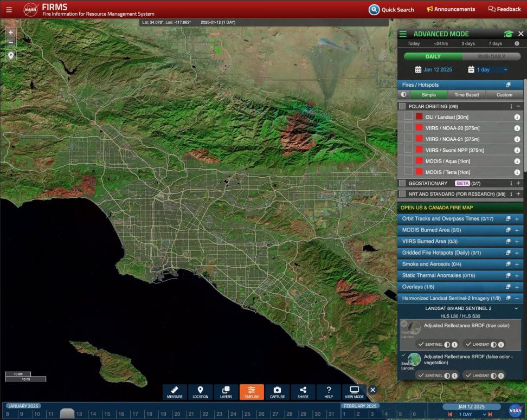Switch to SUB-DAILY mode
The image size is (527, 420).
pyautogui.click(x=491, y=56)
